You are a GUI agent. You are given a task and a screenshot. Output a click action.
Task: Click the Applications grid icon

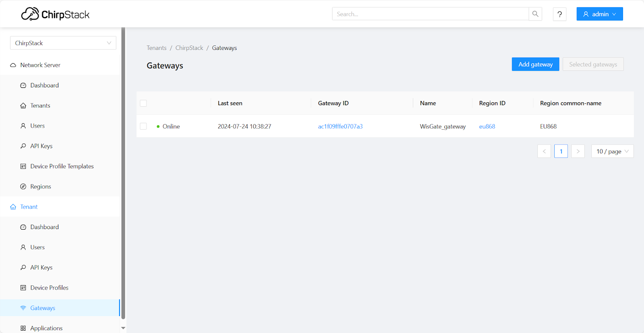pos(23,328)
